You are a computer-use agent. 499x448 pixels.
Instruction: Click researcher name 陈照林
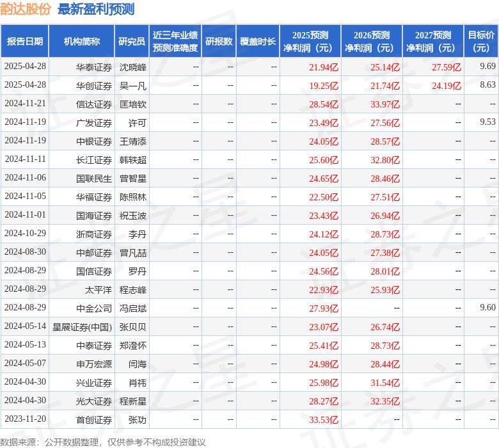(x=133, y=197)
